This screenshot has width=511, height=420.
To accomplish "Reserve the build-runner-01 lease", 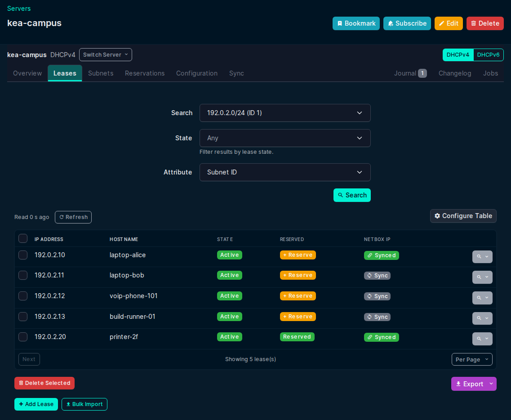I will coord(298,317).
